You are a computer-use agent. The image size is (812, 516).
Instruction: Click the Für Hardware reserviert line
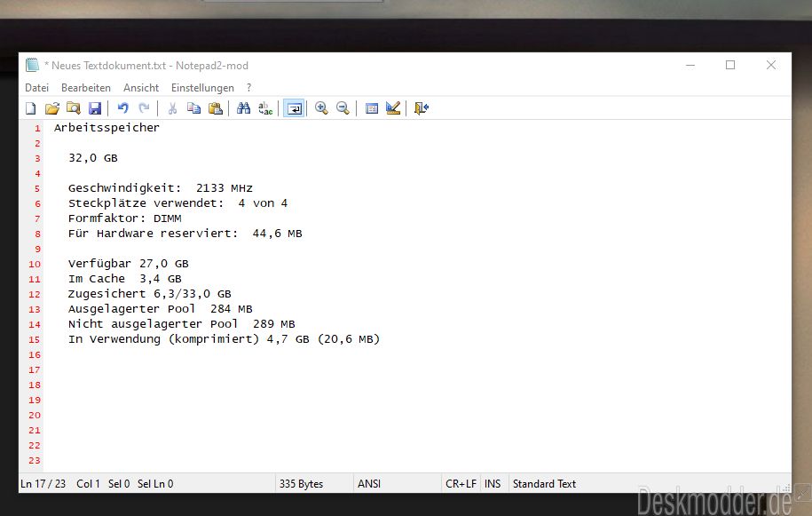click(x=185, y=233)
